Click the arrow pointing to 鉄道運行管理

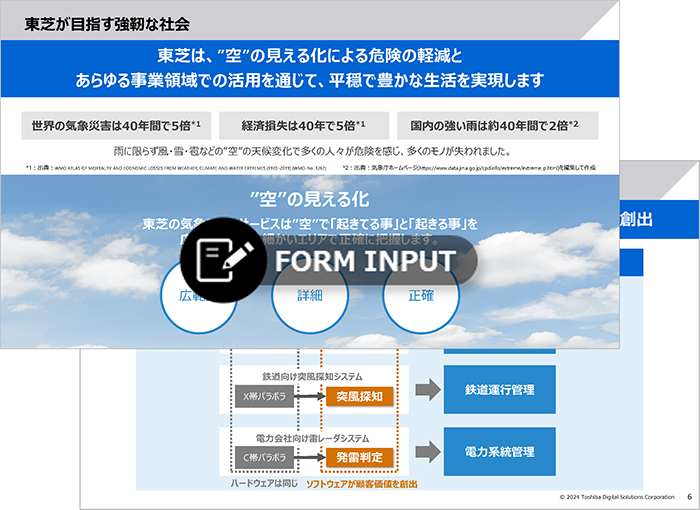coord(428,390)
